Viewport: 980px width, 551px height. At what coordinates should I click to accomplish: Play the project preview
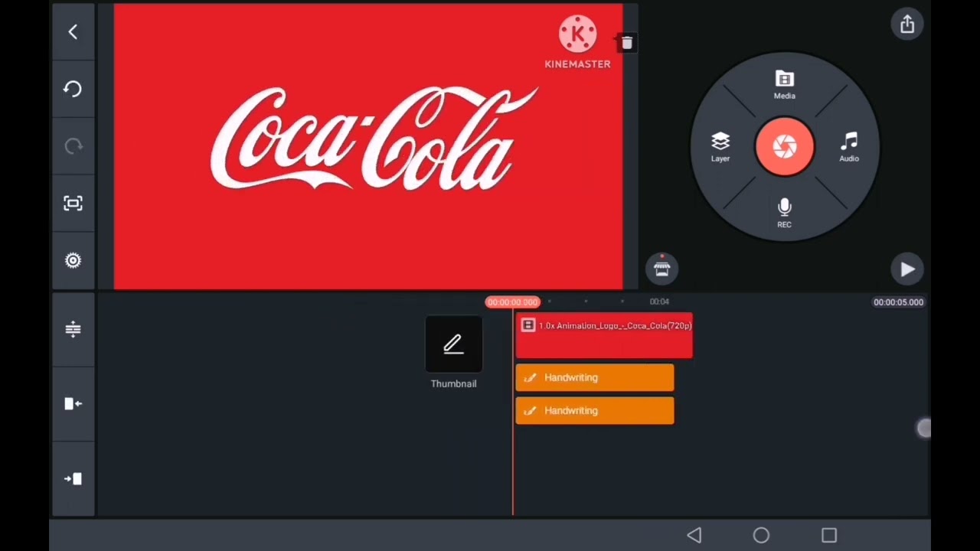coord(907,269)
